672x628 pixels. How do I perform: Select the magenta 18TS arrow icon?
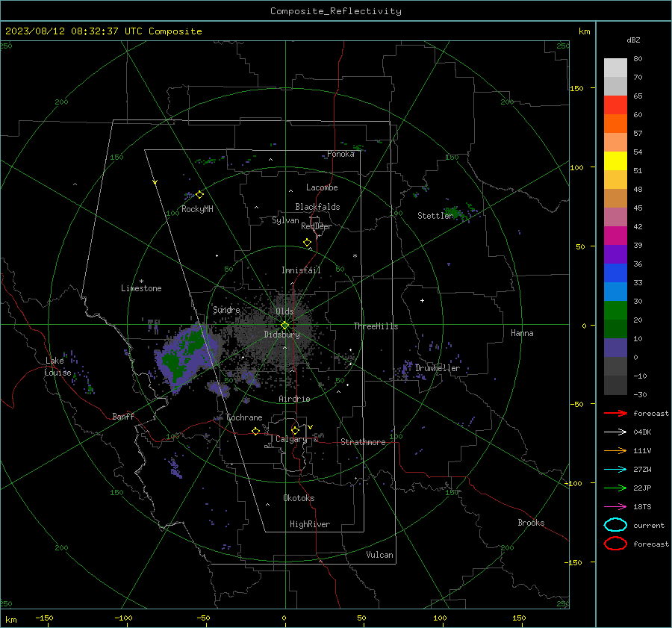(x=615, y=506)
